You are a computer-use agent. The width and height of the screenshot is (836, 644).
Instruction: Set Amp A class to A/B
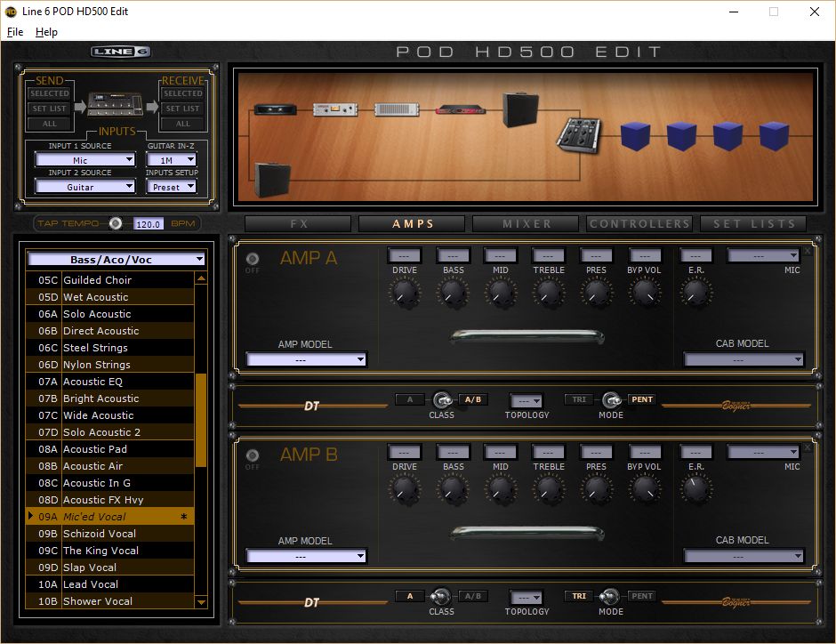pyautogui.click(x=472, y=399)
